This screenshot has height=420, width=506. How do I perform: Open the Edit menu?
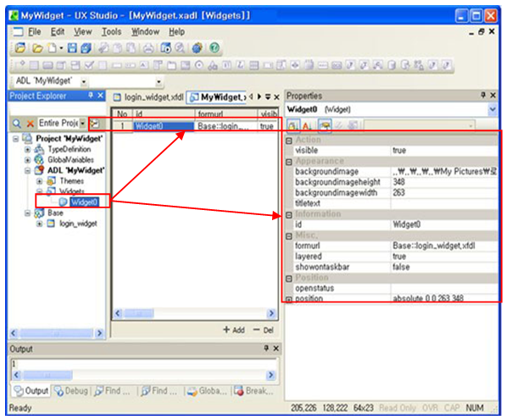(58, 31)
